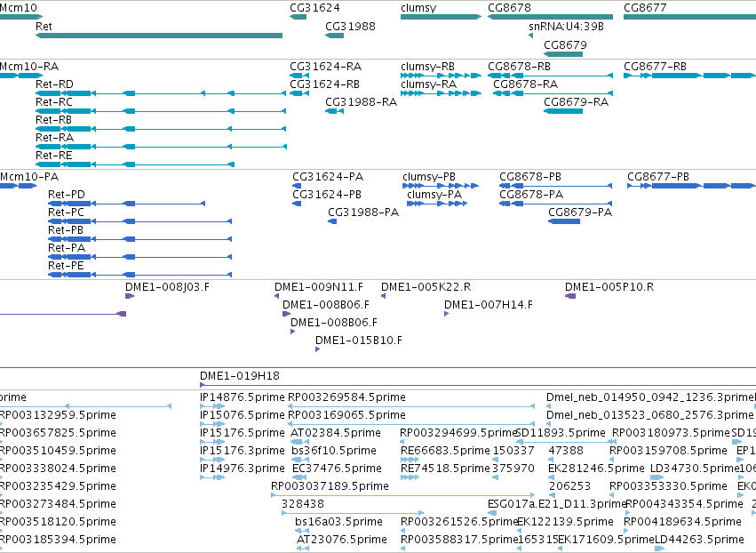The height and width of the screenshot is (553, 756).
Task: Select transcript clumsy-RB
Action: 442,76
